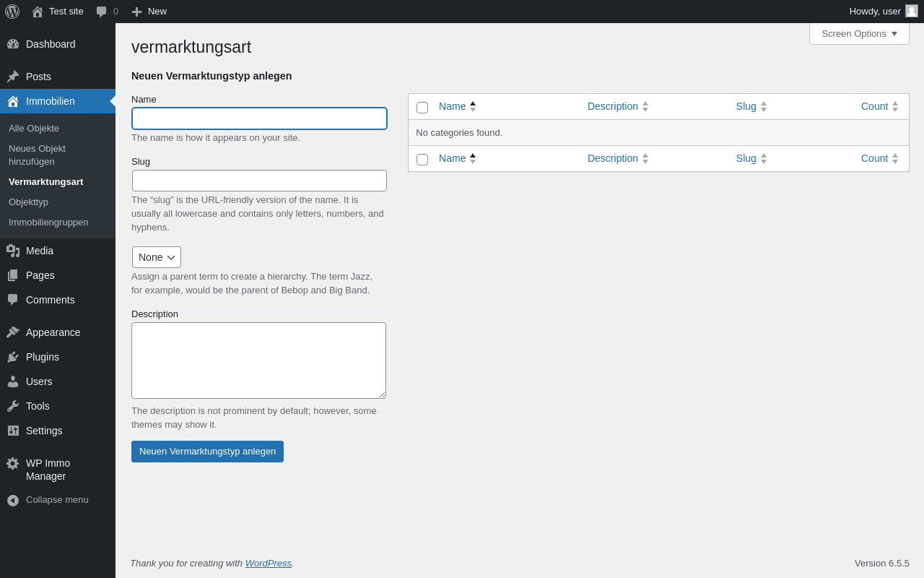
Task: Click the WordPress logo icon
Action: [x=12, y=12]
